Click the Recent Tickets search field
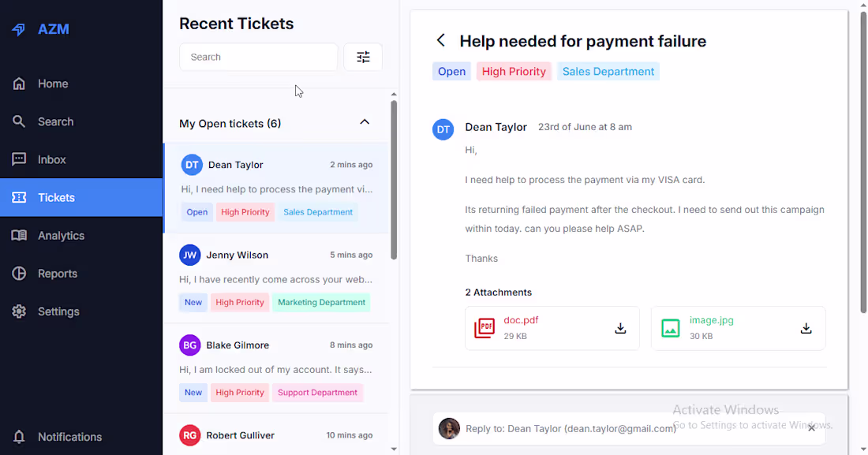The height and width of the screenshot is (455, 868). pyautogui.click(x=259, y=57)
